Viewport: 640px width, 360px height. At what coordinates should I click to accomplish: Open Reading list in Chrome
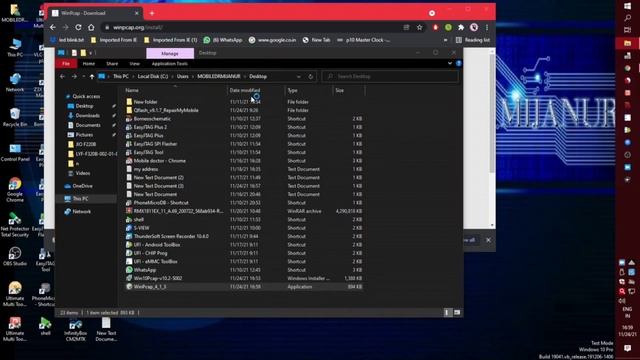(x=473, y=40)
